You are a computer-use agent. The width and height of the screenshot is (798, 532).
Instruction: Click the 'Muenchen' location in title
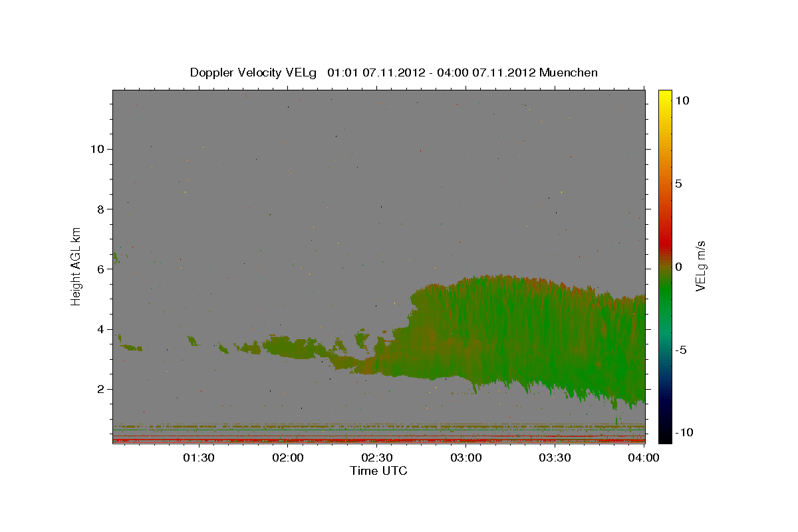click(x=569, y=72)
